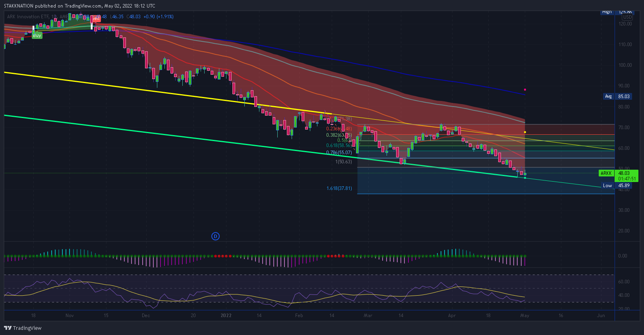The image size is (644, 335).
Task: Click the +0.90 (+1.91%) change value
Action: [x=159, y=17]
